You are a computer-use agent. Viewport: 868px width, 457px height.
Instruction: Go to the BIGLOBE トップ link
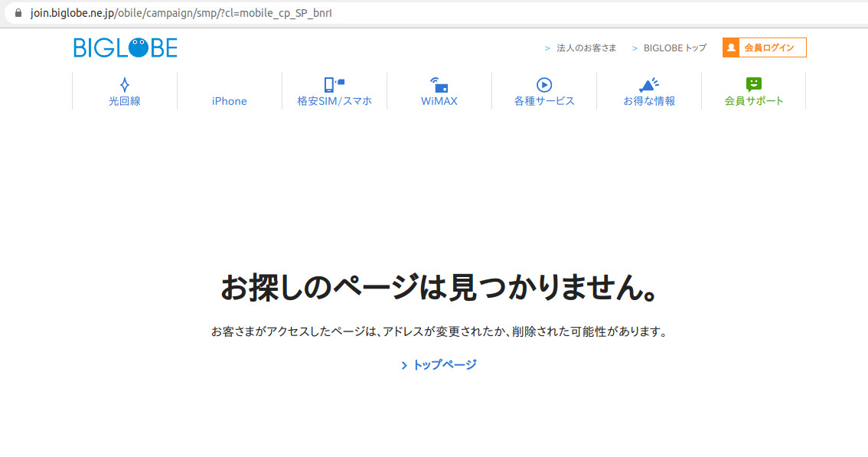pyautogui.click(x=674, y=48)
